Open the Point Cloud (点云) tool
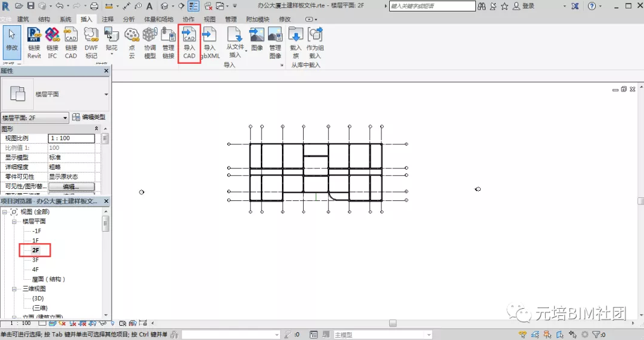The width and height of the screenshot is (644, 340). [x=131, y=42]
